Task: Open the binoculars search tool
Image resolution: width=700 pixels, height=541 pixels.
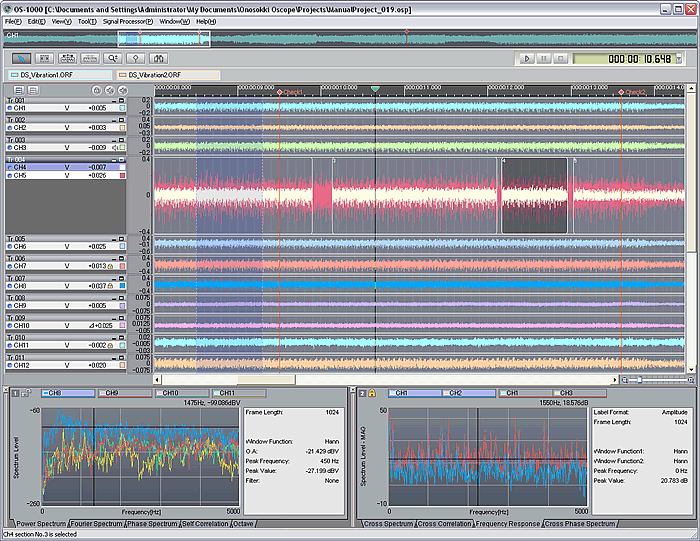Action: [158, 58]
